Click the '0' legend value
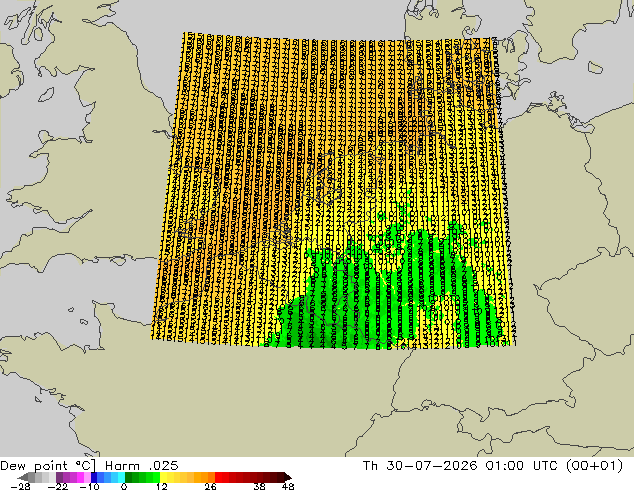 (x=124, y=486)
